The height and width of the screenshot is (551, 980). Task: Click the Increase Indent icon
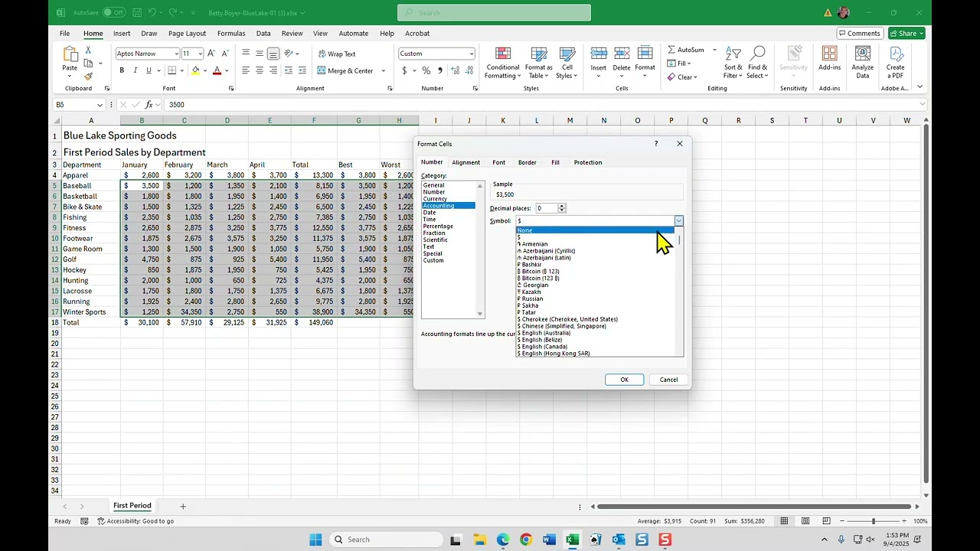[x=302, y=70]
